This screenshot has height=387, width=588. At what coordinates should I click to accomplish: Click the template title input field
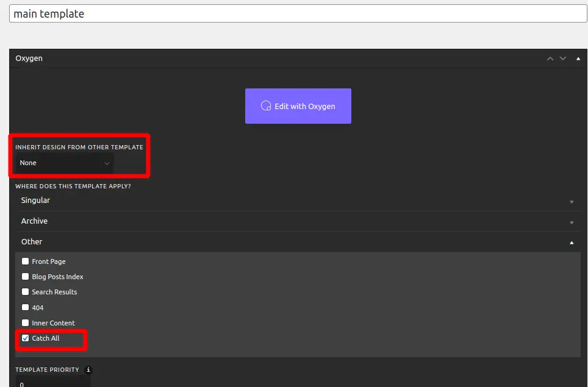pos(298,13)
